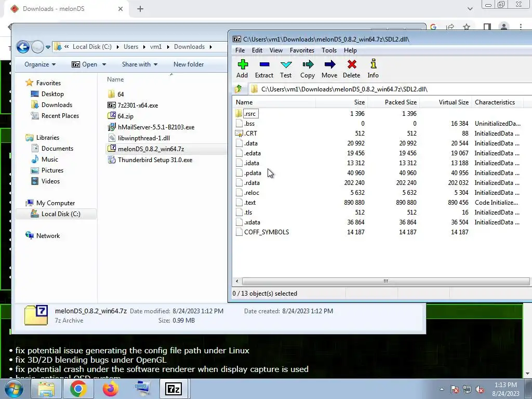This screenshot has width=532, height=399.
Task: Open Chrome from the taskbar
Action: point(78,389)
